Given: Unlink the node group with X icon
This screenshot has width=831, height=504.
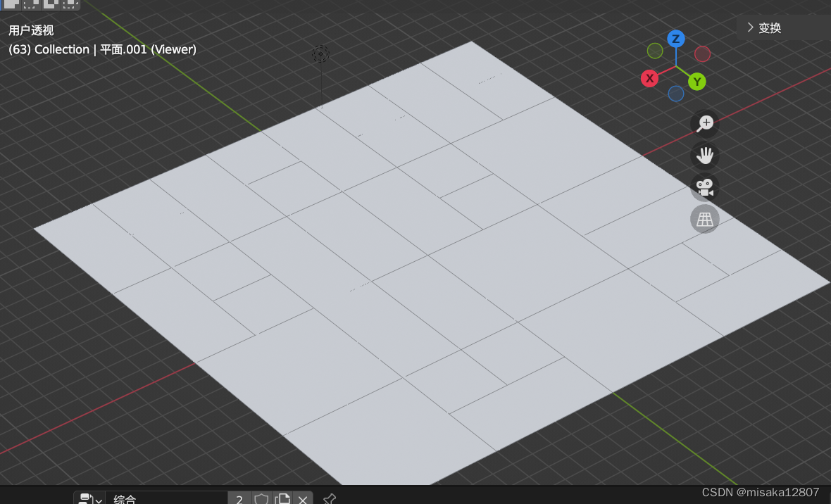Looking at the screenshot, I should click(x=303, y=498).
